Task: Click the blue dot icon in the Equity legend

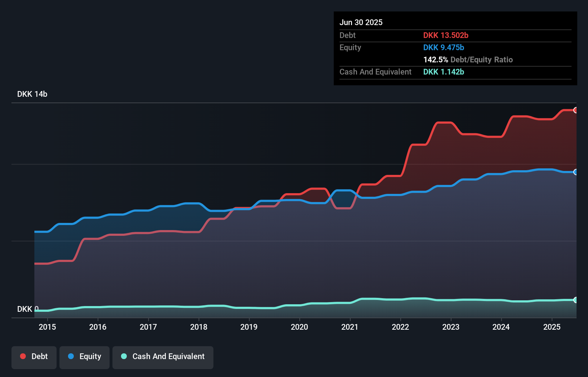Action: [71, 356]
